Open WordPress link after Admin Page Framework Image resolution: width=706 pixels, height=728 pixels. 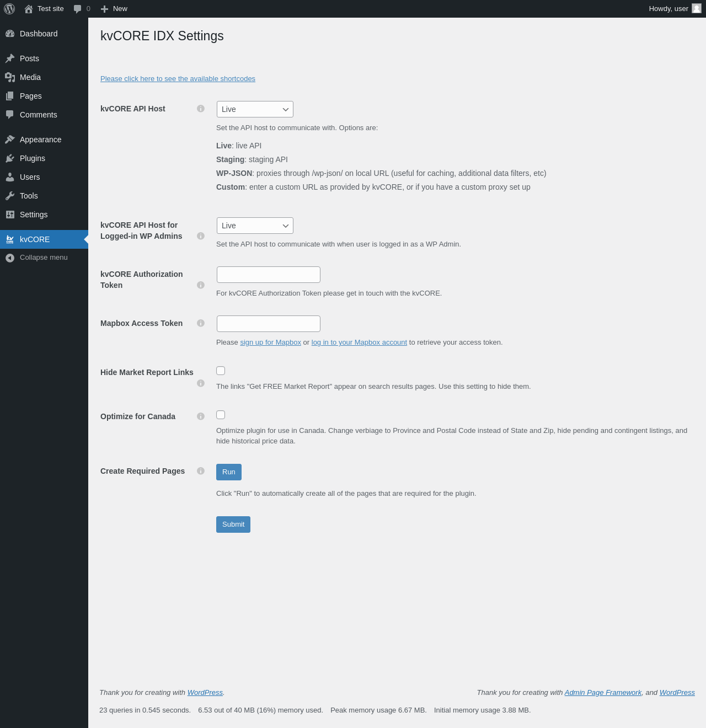click(677, 693)
